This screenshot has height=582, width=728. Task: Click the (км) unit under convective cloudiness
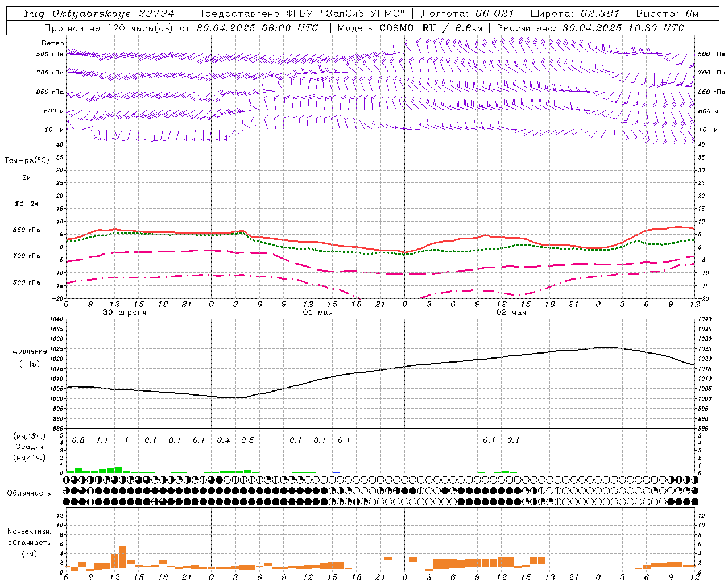tap(29, 553)
